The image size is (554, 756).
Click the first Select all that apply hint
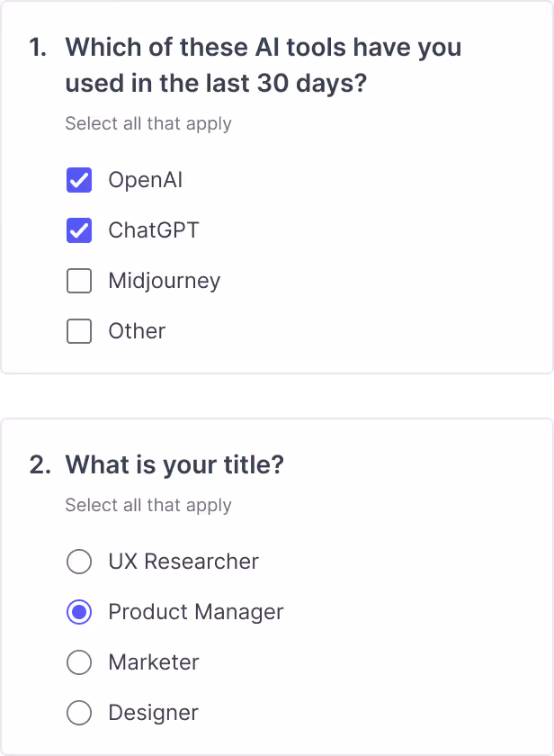[147, 123]
